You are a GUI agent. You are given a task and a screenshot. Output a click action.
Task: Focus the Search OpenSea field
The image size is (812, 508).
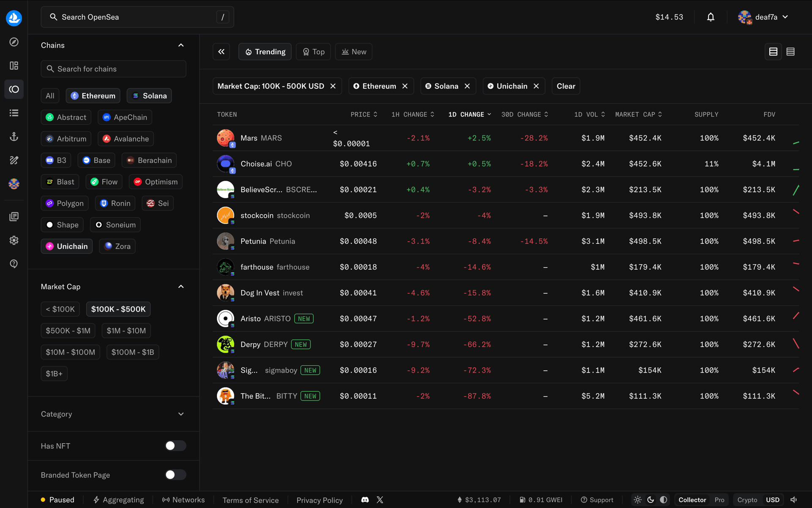(137, 17)
